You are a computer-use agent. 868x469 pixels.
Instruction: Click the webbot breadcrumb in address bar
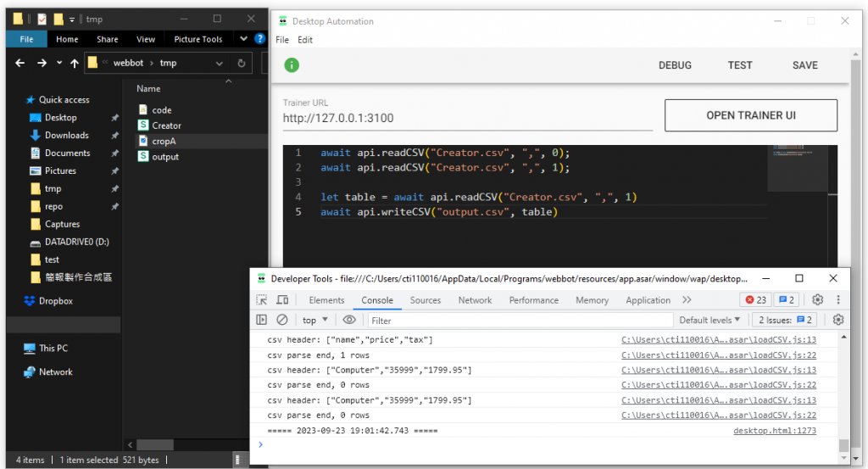click(129, 63)
